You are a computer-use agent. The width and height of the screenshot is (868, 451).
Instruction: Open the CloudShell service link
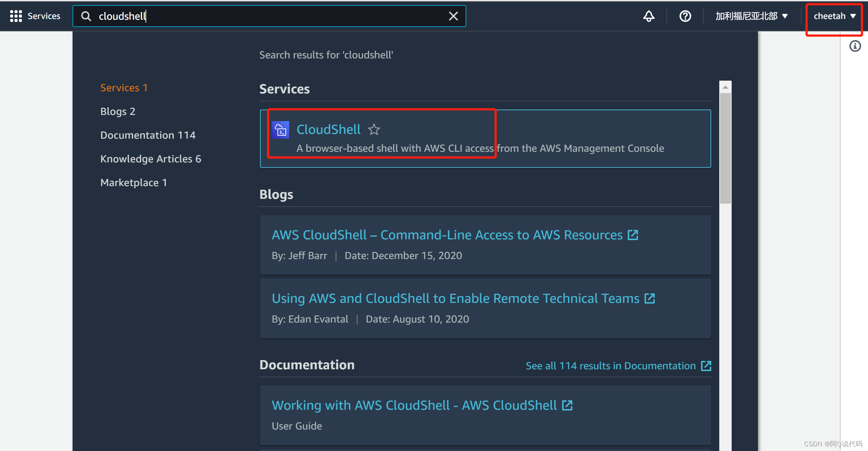point(328,130)
